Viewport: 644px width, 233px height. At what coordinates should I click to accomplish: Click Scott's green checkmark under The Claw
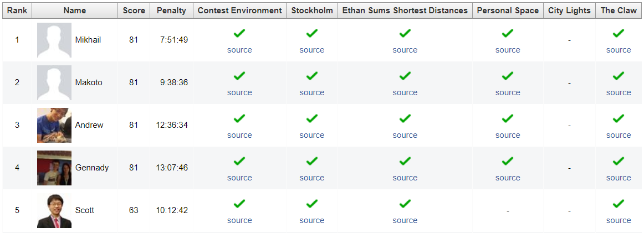pos(619,204)
